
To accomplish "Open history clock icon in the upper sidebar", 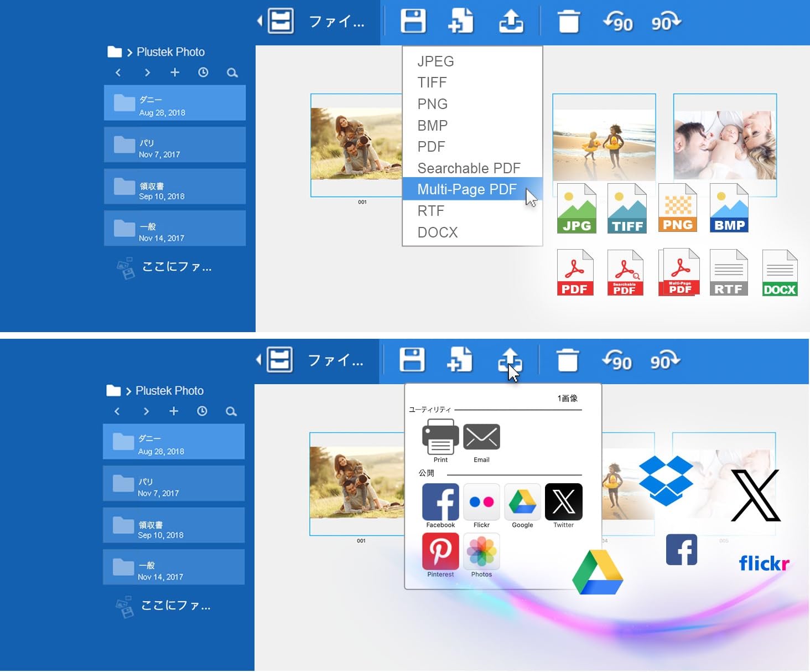I will 203,73.
